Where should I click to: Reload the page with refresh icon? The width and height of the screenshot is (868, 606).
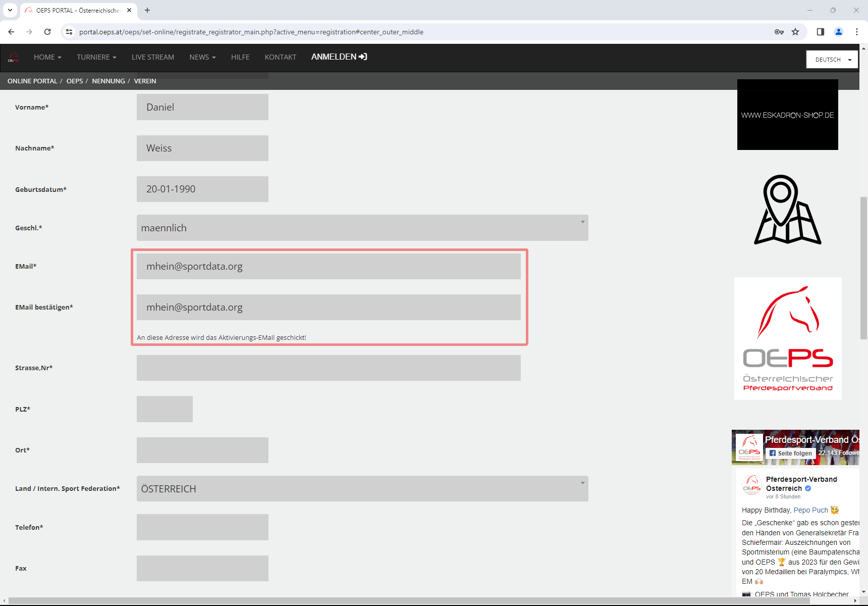(47, 32)
